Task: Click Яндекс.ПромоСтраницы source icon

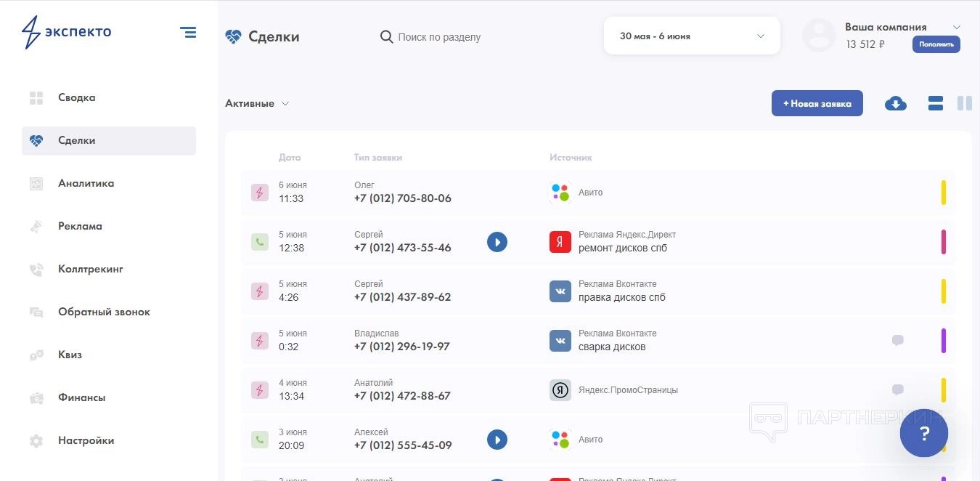Action: (560, 390)
